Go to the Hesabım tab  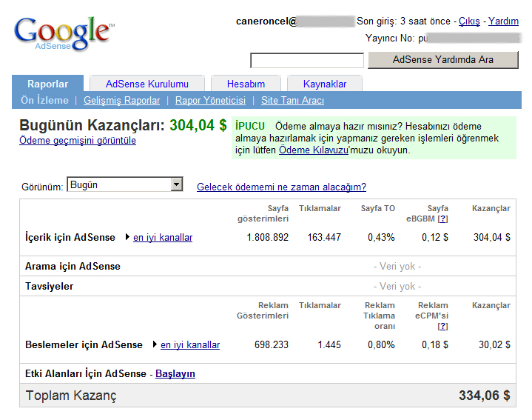coord(245,84)
